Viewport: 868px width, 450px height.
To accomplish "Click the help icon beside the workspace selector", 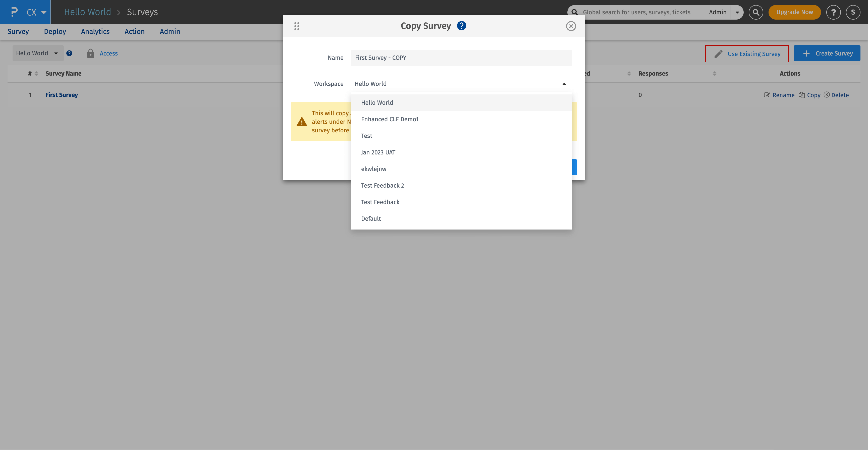I will [69, 53].
